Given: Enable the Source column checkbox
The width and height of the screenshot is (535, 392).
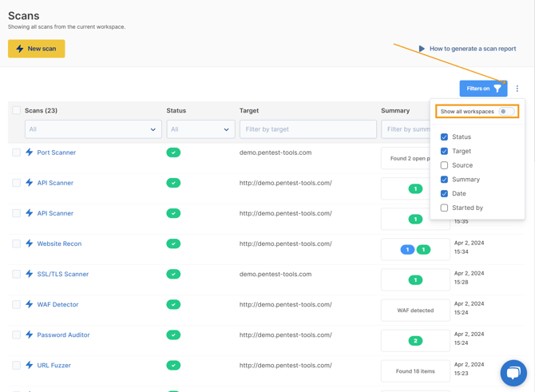Looking at the screenshot, I should 444,165.
